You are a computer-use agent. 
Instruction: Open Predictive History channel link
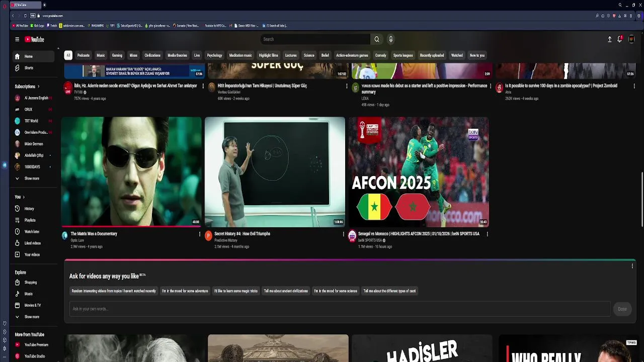(x=226, y=240)
